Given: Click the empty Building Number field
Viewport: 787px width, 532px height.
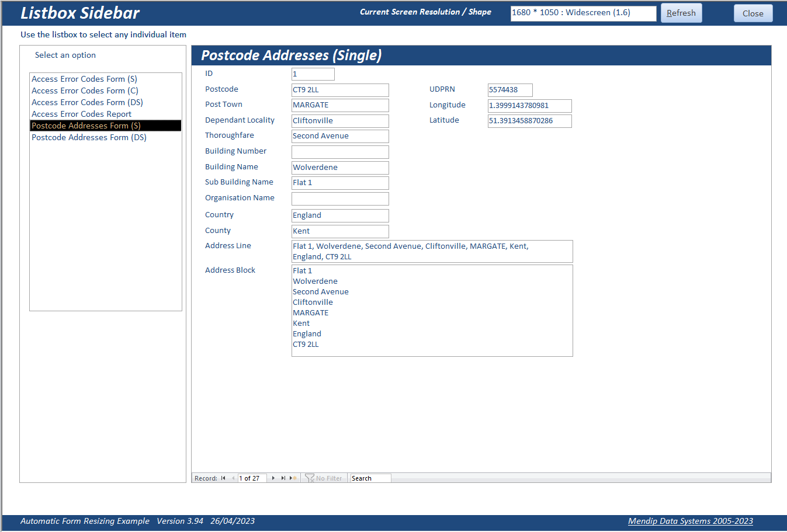Looking at the screenshot, I should (340, 152).
